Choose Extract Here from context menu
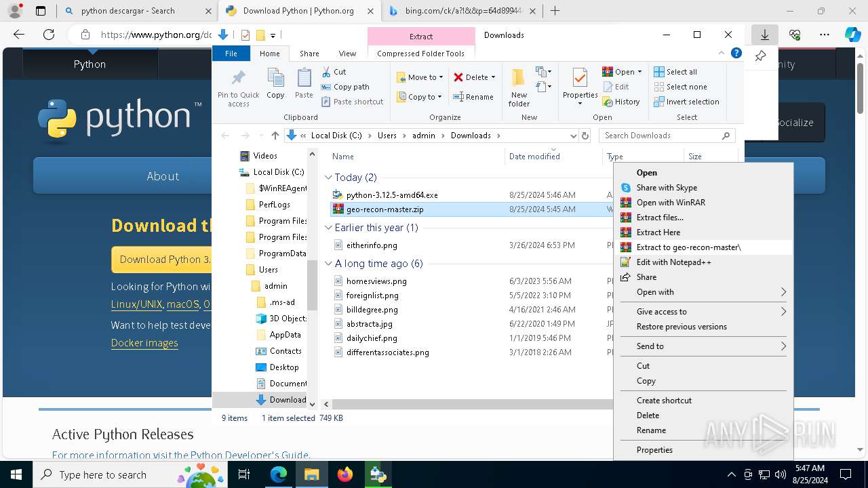The width and height of the screenshot is (868, 488). click(x=703, y=232)
